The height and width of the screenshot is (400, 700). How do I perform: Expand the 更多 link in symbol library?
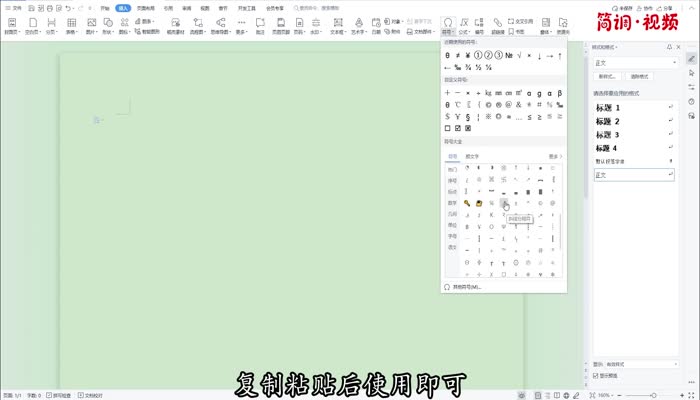click(x=555, y=157)
